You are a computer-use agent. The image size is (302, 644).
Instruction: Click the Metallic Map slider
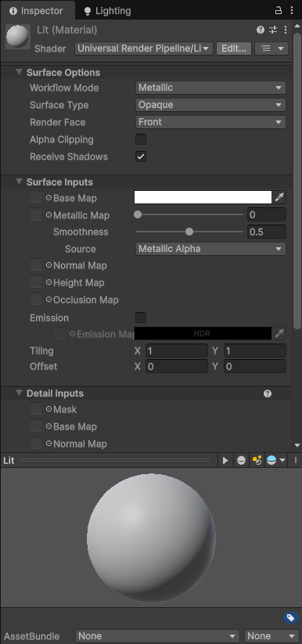point(189,214)
